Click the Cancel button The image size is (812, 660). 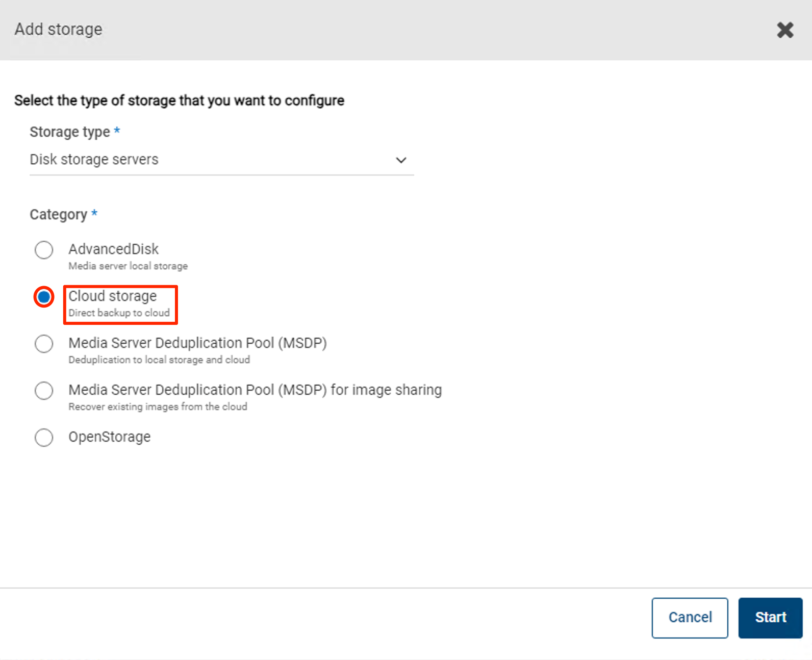click(x=690, y=618)
